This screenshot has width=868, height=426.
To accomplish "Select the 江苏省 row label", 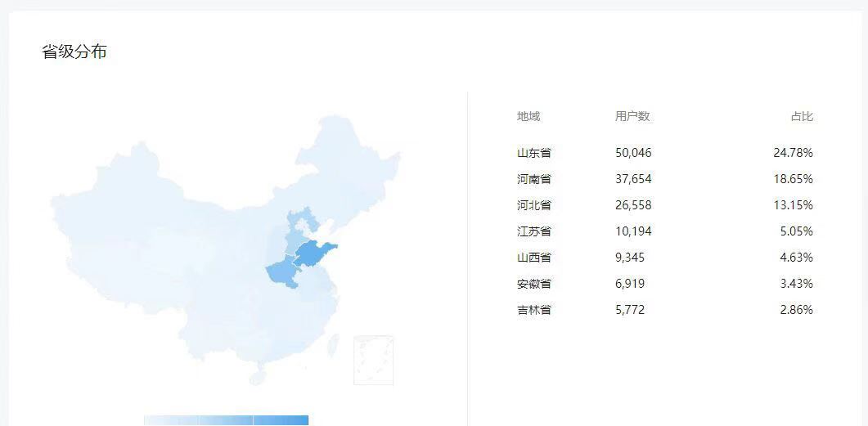I will point(534,231).
